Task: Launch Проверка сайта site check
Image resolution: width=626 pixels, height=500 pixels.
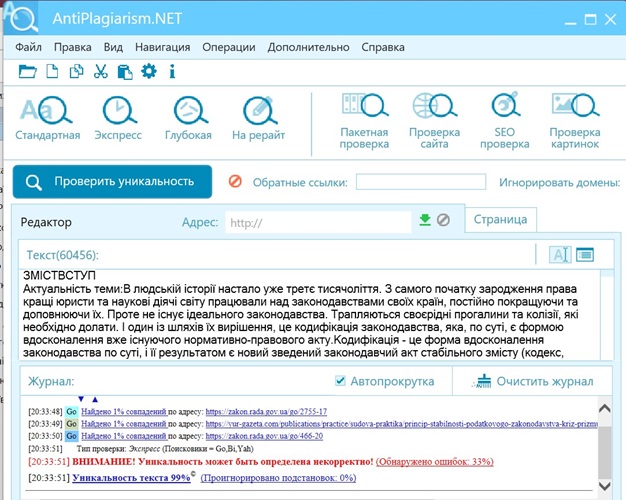Action: point(434,121)
